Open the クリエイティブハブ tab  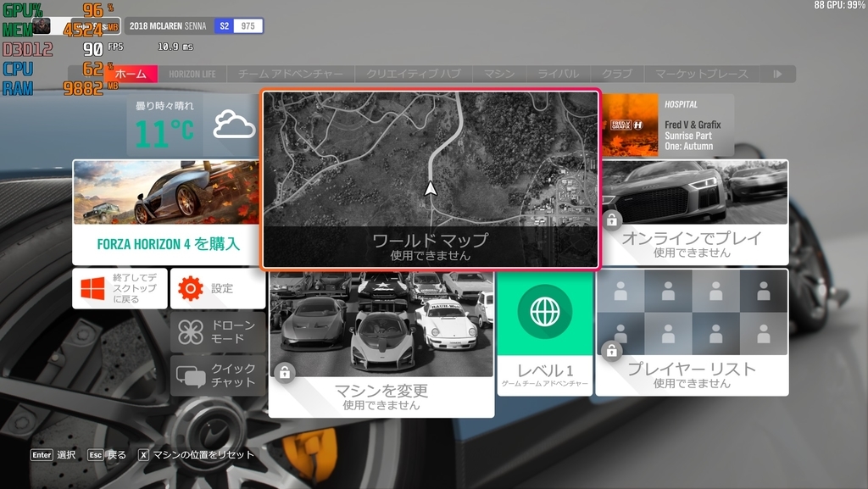[414, 74]
